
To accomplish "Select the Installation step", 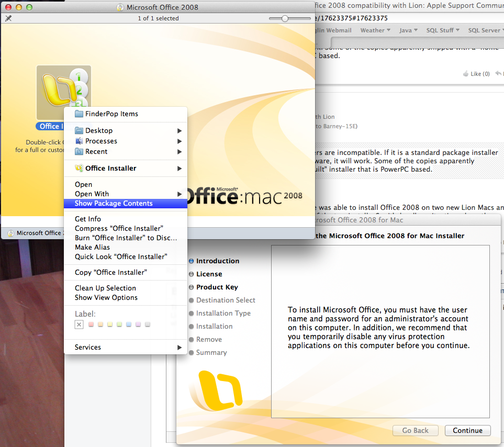I will coord(215,327).
